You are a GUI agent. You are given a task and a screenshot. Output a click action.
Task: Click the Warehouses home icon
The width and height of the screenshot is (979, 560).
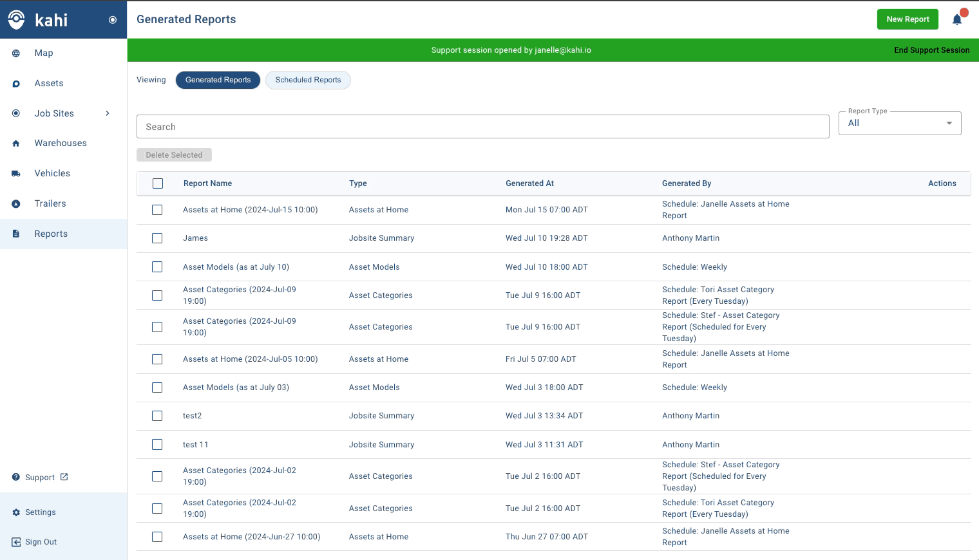coord(16,144)
